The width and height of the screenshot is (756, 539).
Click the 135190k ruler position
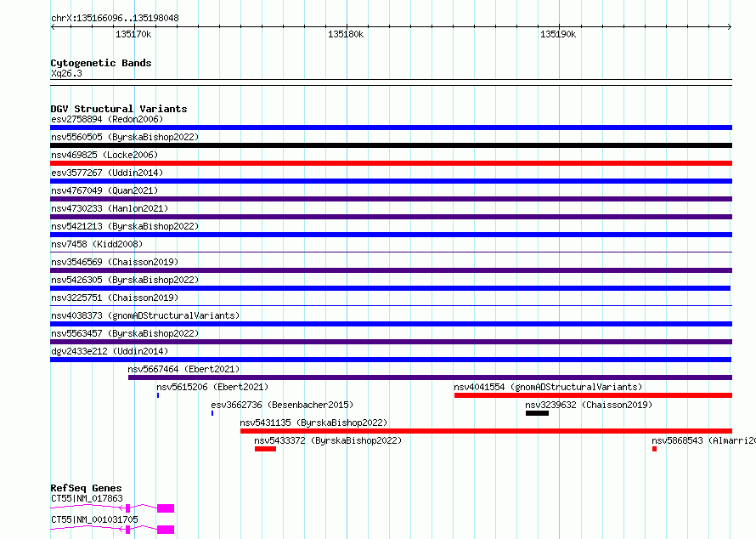coord(557,35)
